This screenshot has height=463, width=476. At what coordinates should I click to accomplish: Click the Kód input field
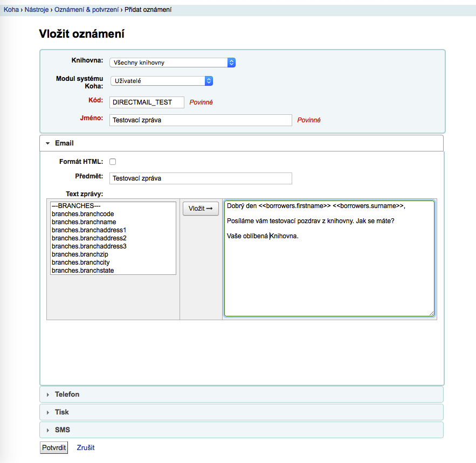(147, 102)
